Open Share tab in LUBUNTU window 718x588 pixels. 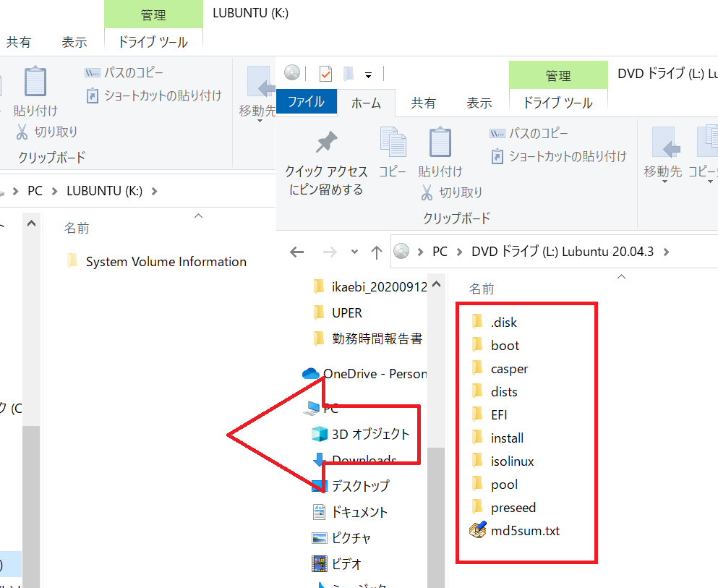[x=18, y=42]
